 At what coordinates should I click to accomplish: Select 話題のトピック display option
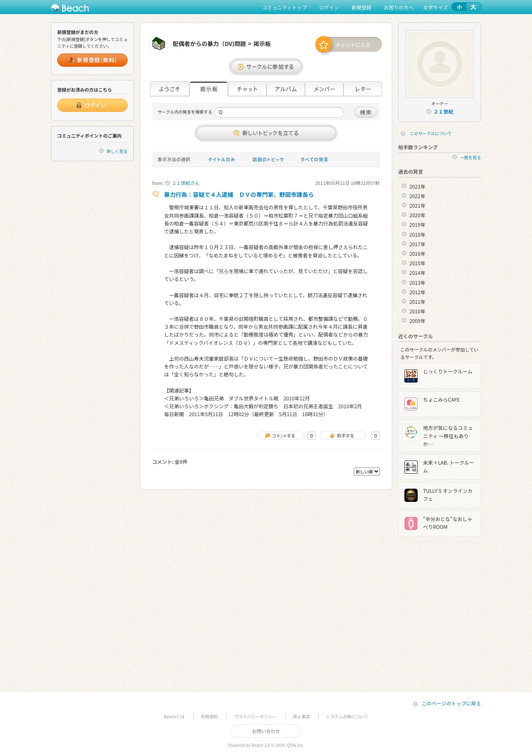tap(268, 160)
